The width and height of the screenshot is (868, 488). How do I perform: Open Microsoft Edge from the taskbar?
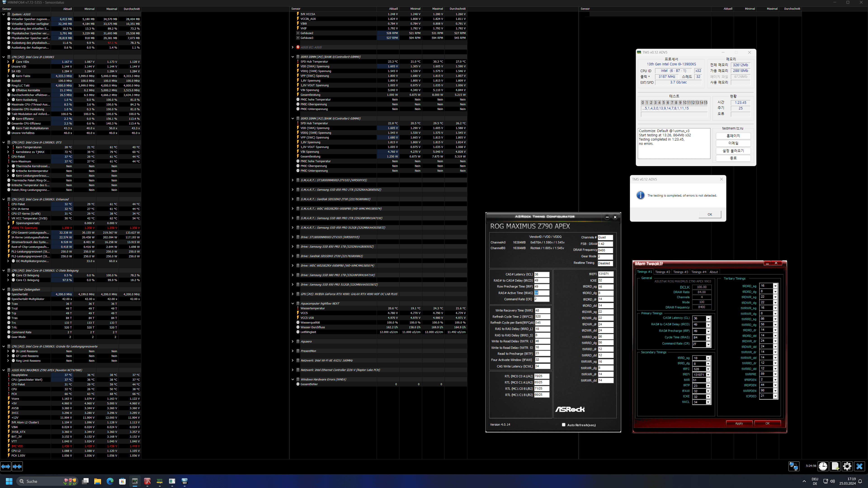(110, 481)
